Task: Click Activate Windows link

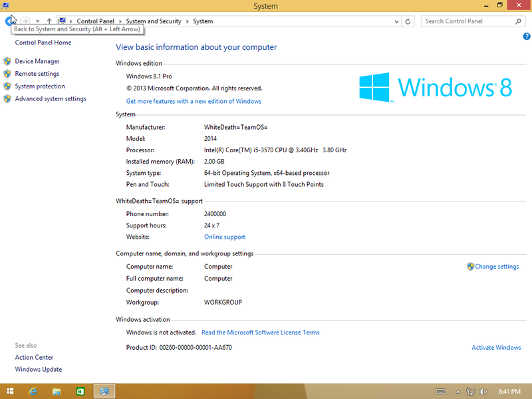Action: pyautogui.click(x=496, y=347)
